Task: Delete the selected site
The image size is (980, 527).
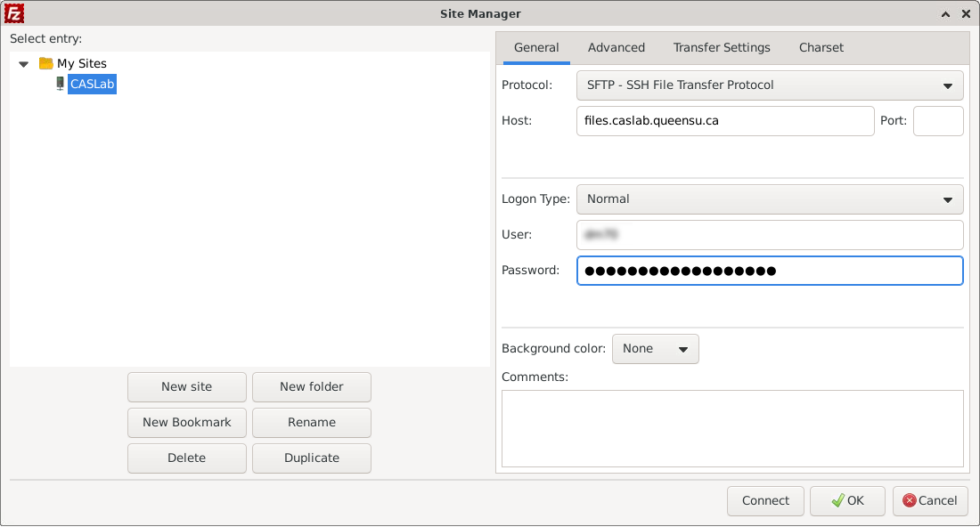Action: (187, 458)
